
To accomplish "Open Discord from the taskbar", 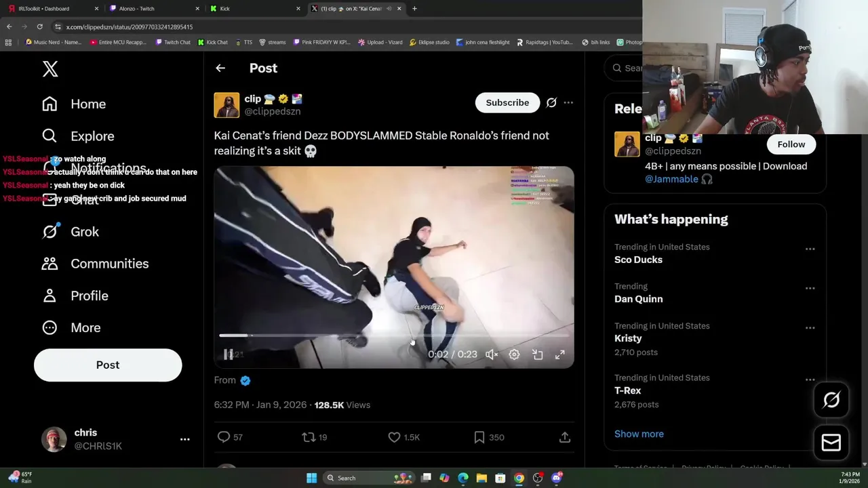I will (x=557, y=478).
